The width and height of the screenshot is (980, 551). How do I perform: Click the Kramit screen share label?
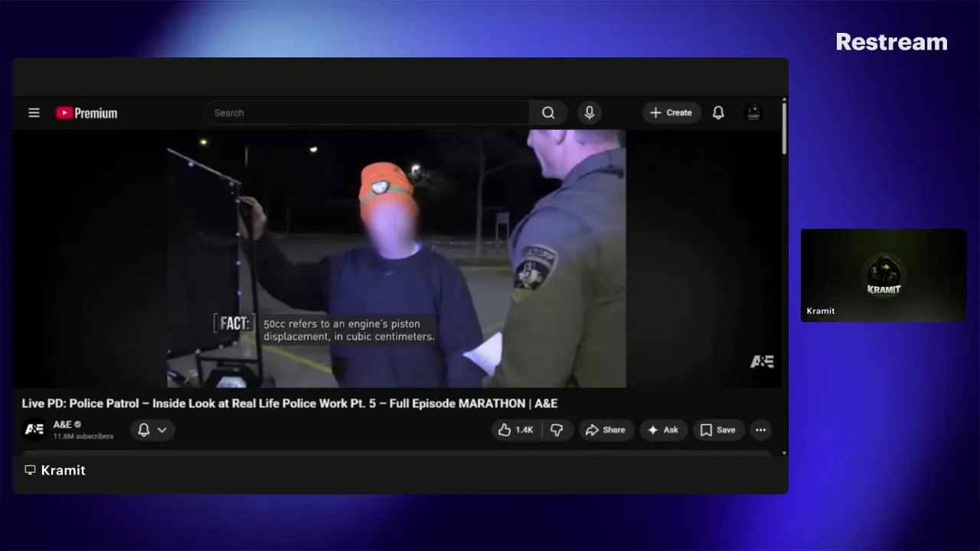(55, 470)
